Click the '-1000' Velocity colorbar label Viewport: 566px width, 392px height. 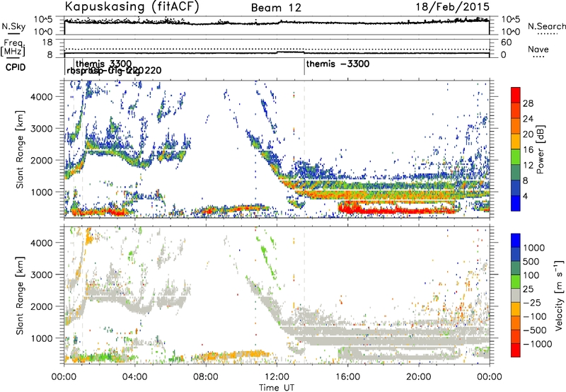coord(538,344)
